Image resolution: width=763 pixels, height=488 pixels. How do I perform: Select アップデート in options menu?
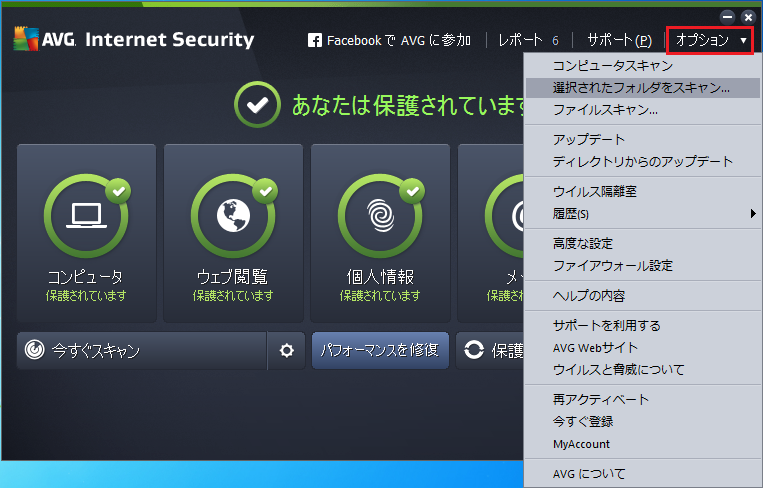[643, 140]
